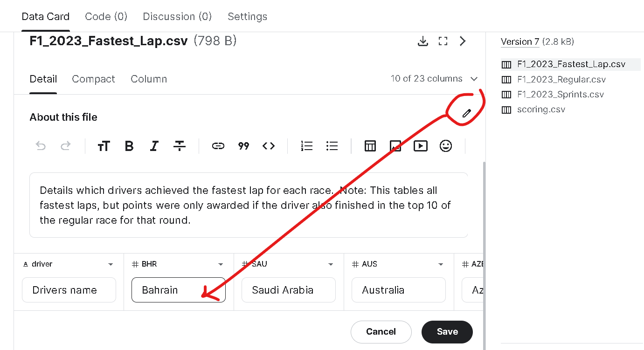Select F1_2023_Sprints.csv in file list
This screenshot has width=644, height=350.
tap(560, 95)
